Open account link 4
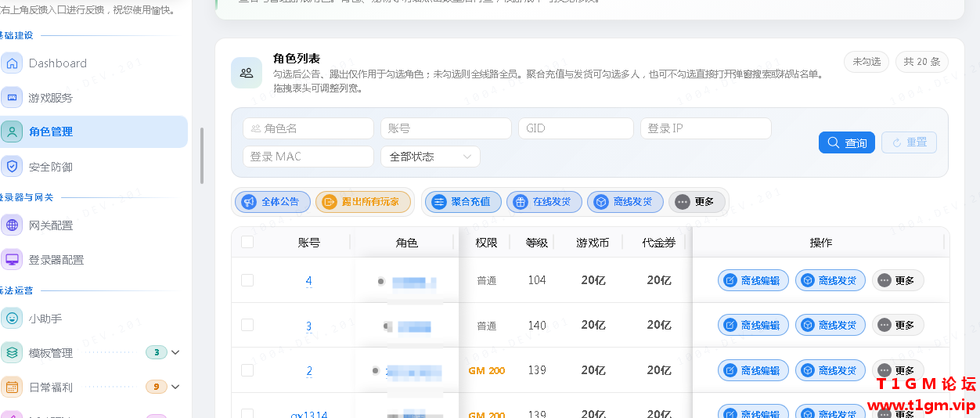This screenshot has height=418, width=980. tap(309, 281)
